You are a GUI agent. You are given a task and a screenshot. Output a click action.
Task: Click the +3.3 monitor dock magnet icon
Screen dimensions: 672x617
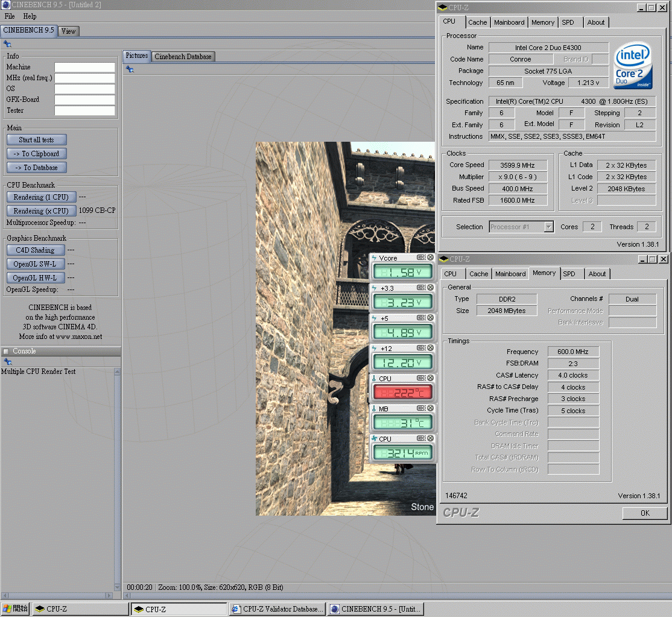(x=421, y=288)
